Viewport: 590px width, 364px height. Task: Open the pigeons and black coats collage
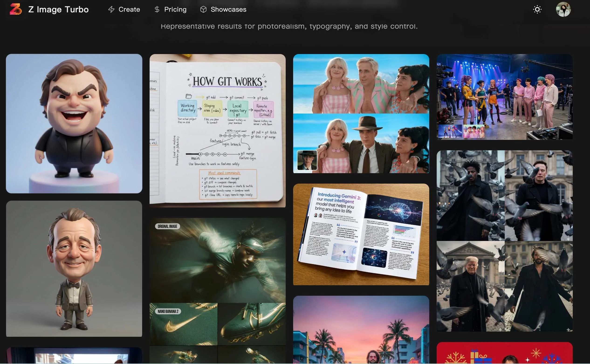(504, 241)
